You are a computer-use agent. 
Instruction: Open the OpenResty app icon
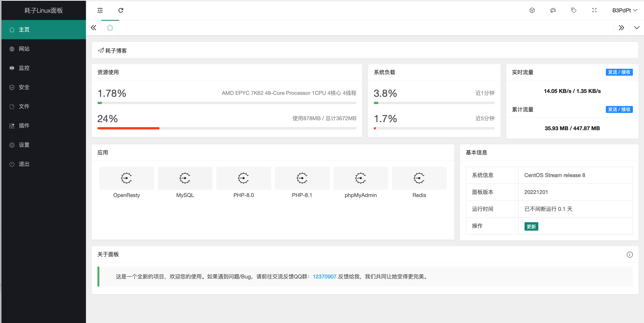[127, 178]
